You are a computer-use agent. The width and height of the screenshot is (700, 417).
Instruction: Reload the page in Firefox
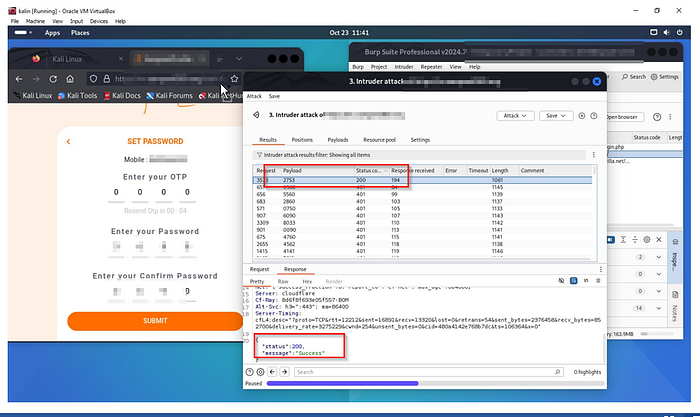53,79
